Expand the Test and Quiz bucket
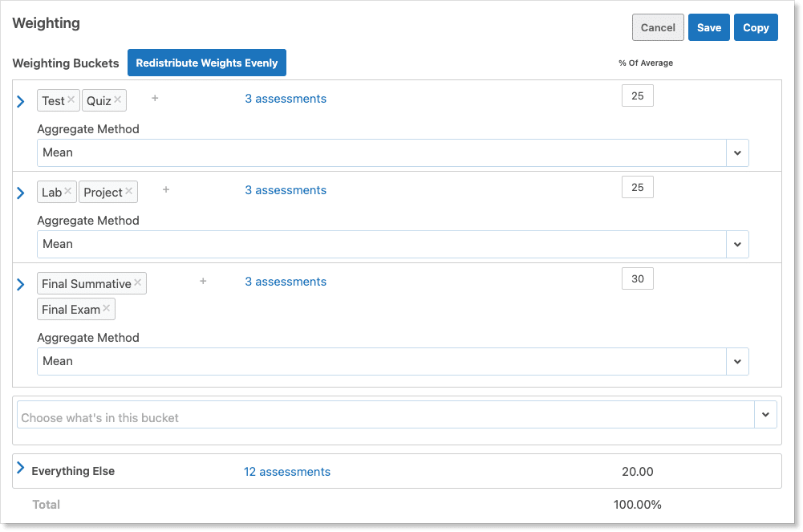The height and width of the screenshot is (532, 803). pyautogui.click(x=21, y=101)
